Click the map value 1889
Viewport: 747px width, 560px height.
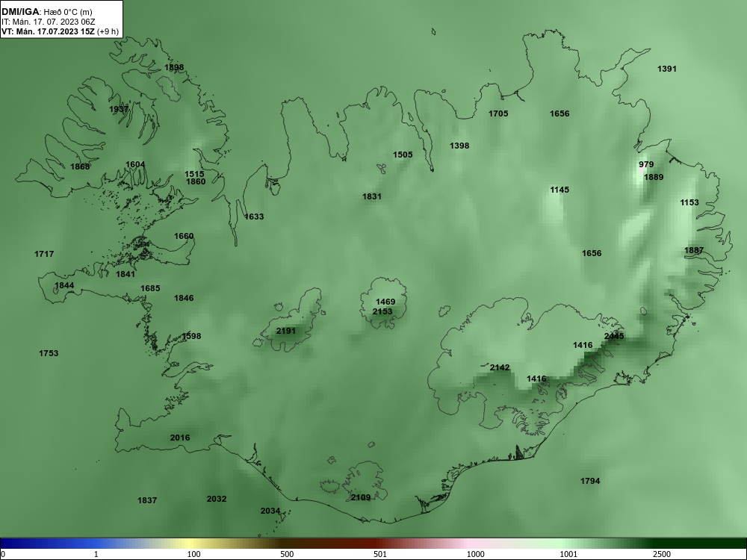(654, 177)
